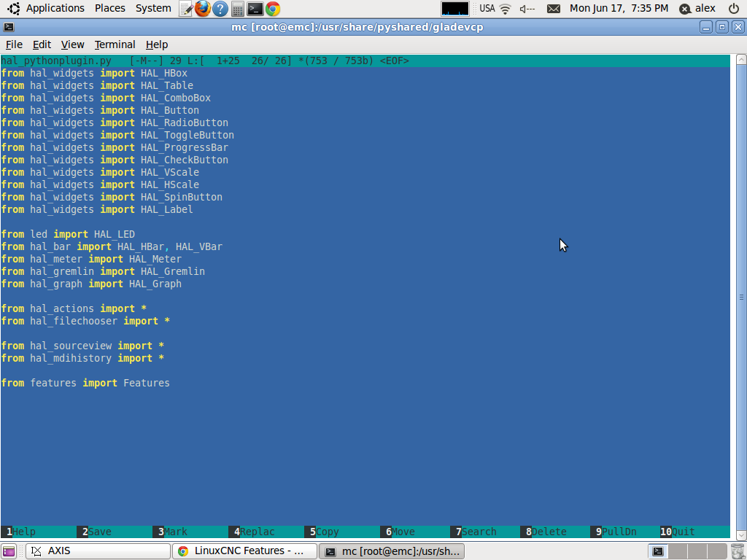This screenshot has height=560, width=747.
Task: Open the Help launcher question-mark icon
Action: click(220, 9)
